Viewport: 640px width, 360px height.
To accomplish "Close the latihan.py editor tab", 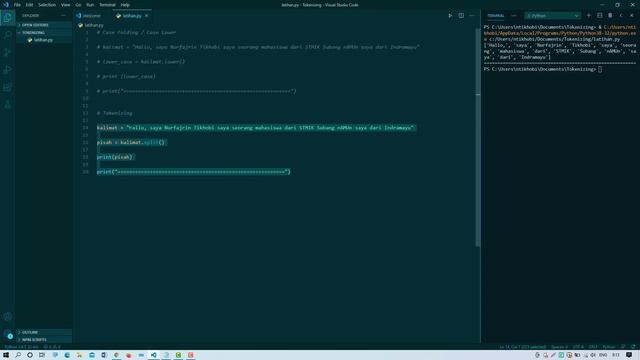I will [147, 16].
